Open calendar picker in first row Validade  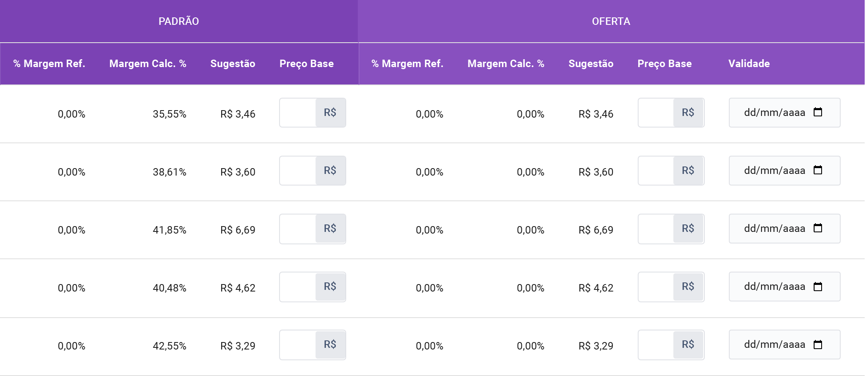[x=817, y=112]
